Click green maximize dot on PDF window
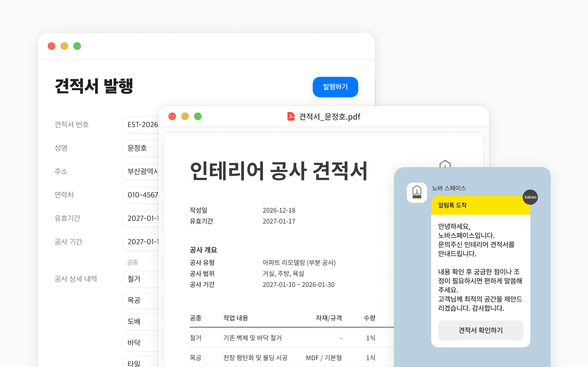Viewport: 588px width, 367px height. click(198, 116)
